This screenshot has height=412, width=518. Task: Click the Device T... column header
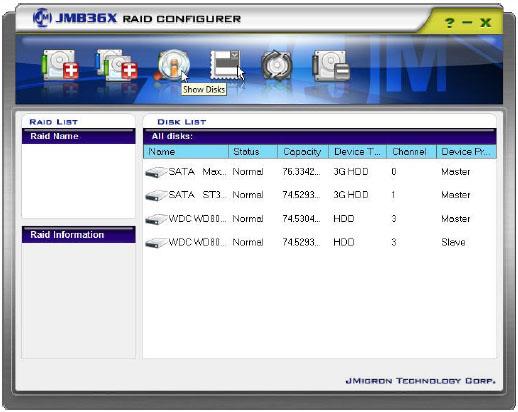click(x=358, y=152)
